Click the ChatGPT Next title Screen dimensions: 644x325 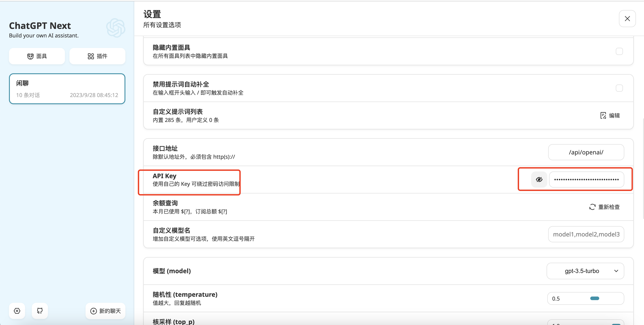click(x=40, y=26)
